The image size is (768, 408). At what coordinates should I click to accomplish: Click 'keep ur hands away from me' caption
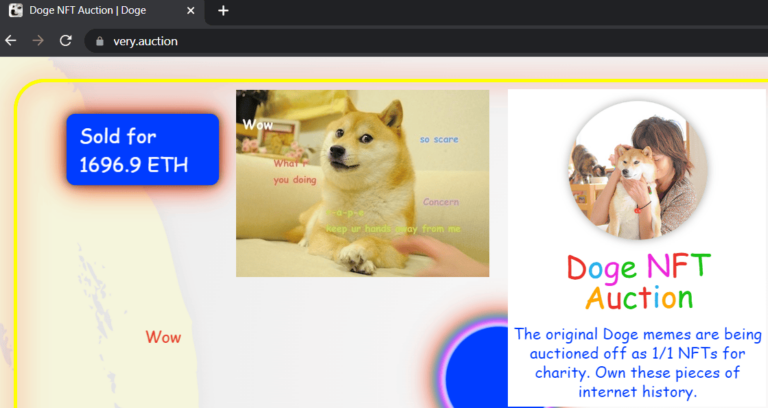pos(393,229)
